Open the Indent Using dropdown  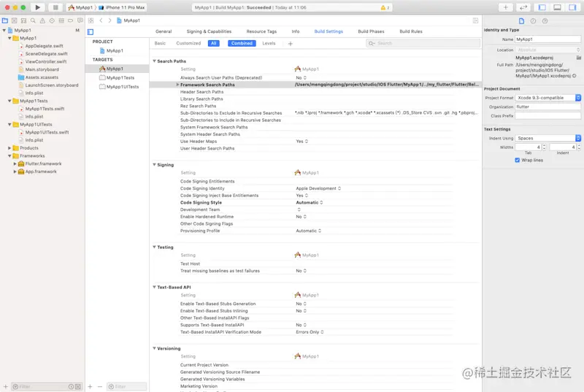[548, 138]
